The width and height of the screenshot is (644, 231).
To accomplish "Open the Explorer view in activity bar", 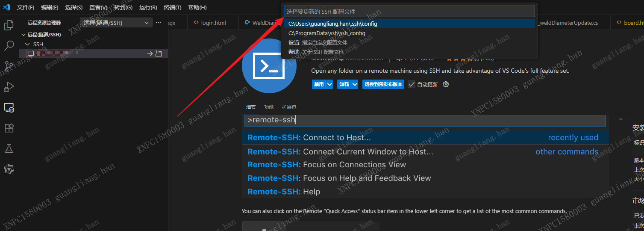I will coord(9,25).
